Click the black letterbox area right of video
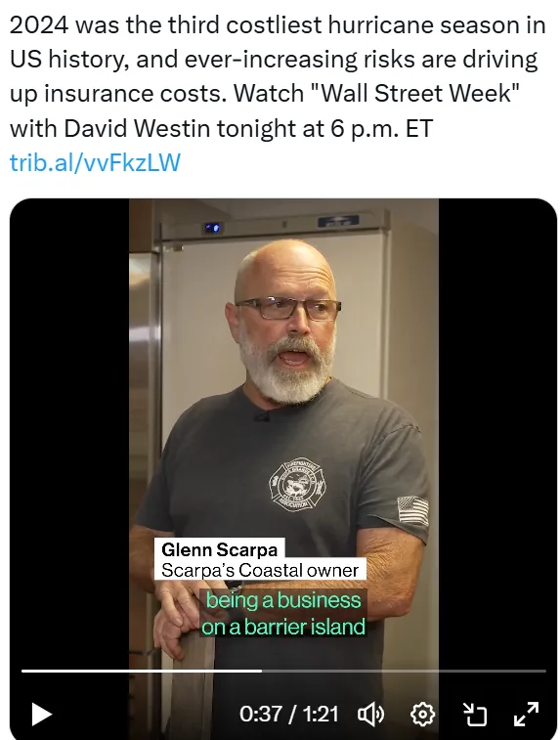The height and width of the screenshot is (740, 560). click(497, 425)
